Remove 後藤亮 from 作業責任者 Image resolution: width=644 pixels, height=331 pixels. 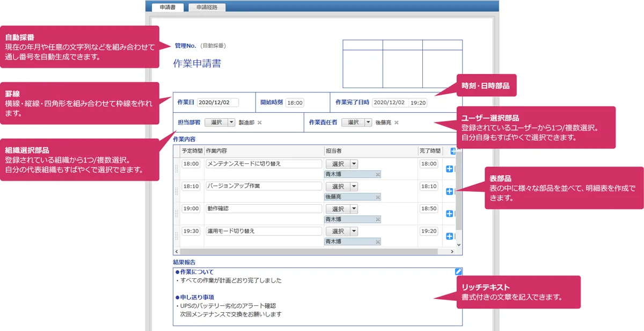pyautogui.click(x=397, y=123)
